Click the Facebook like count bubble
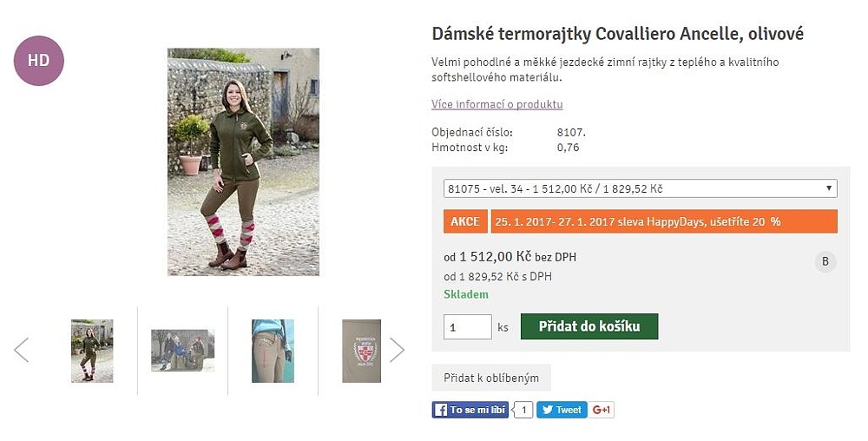Viewport: 868px width, 441px height. coord(523,410)
